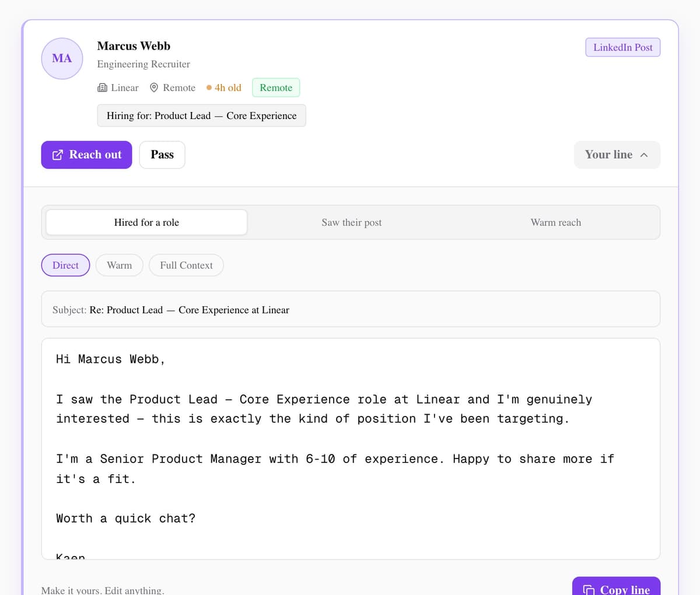Switch to Hired for a role tab
Viewport: 700px width, 595px height.
[x=146, y=222]
